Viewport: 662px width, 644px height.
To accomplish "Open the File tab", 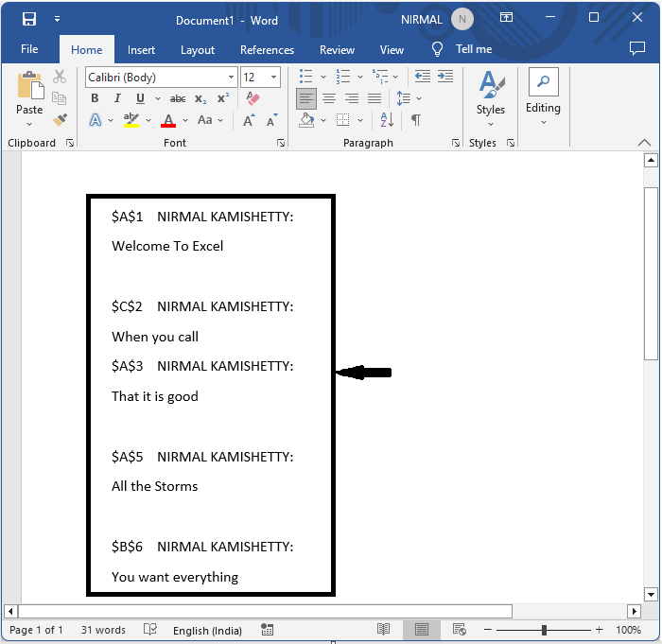I will pos(29,49).
